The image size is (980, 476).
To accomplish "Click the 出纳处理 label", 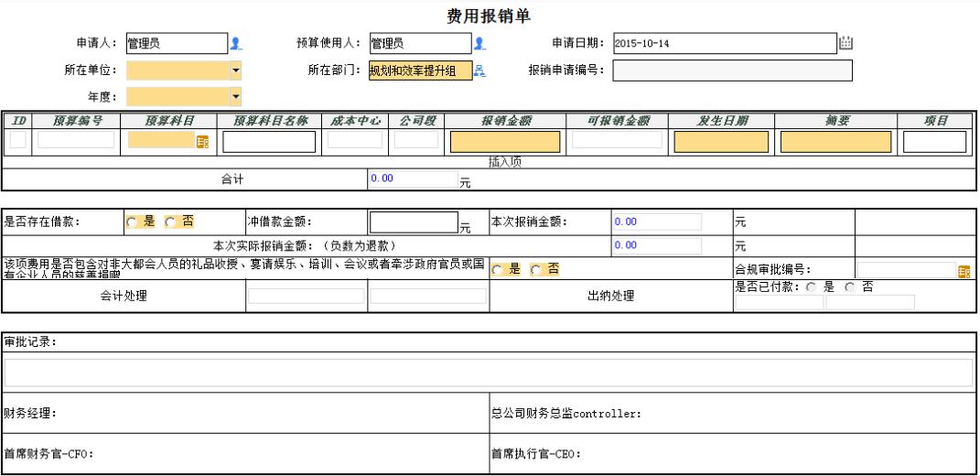I will (610, 296).
